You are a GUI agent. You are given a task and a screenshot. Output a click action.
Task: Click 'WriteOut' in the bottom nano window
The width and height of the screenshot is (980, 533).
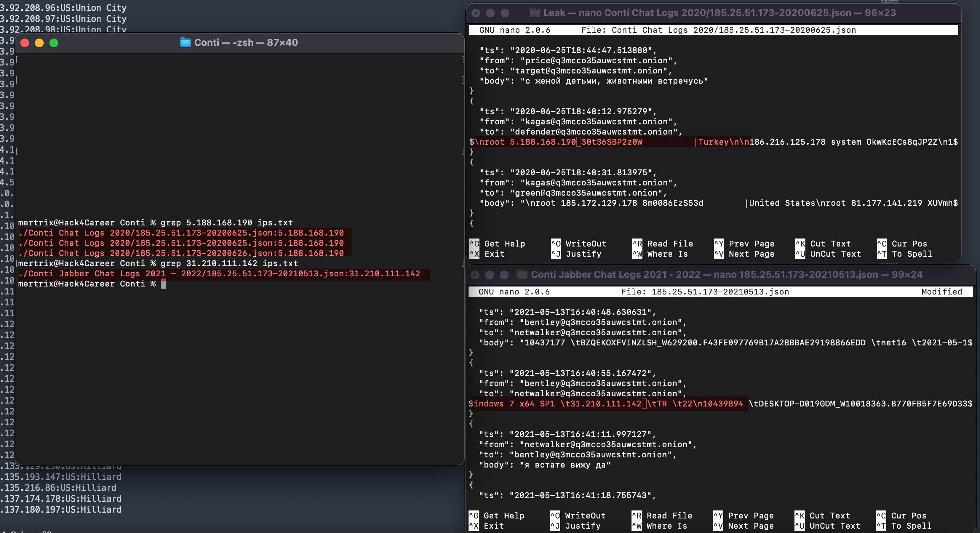[585, 516]
